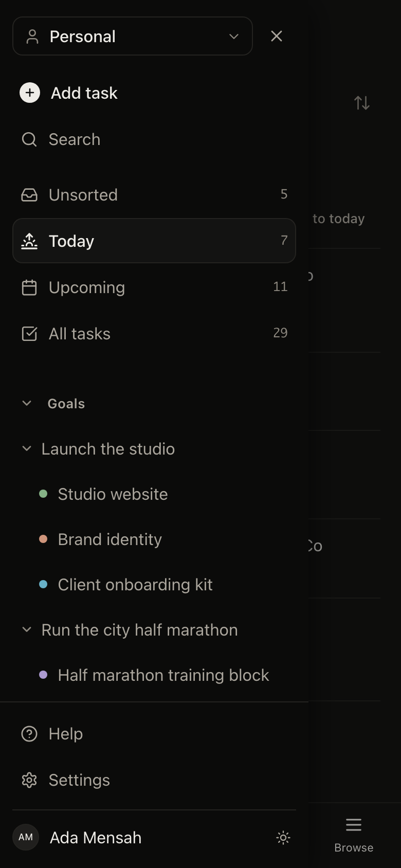Open the Help link
Image resolution: width=401 pixels, height=868 pixels.
click(154, 734)
